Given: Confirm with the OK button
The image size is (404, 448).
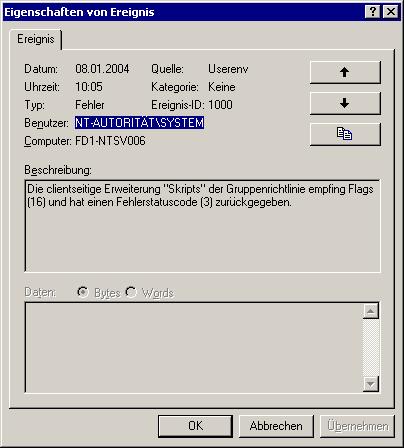Looking at the screenshot, I should [195, 426].
